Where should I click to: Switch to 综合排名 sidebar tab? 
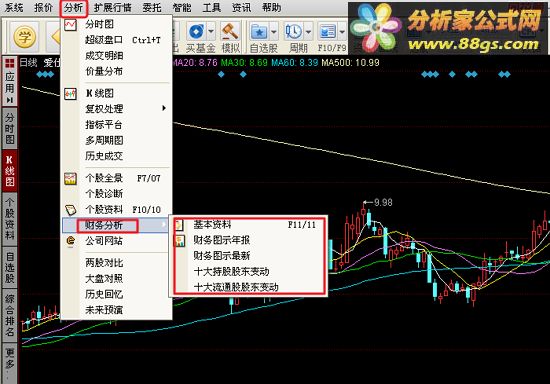9,315
